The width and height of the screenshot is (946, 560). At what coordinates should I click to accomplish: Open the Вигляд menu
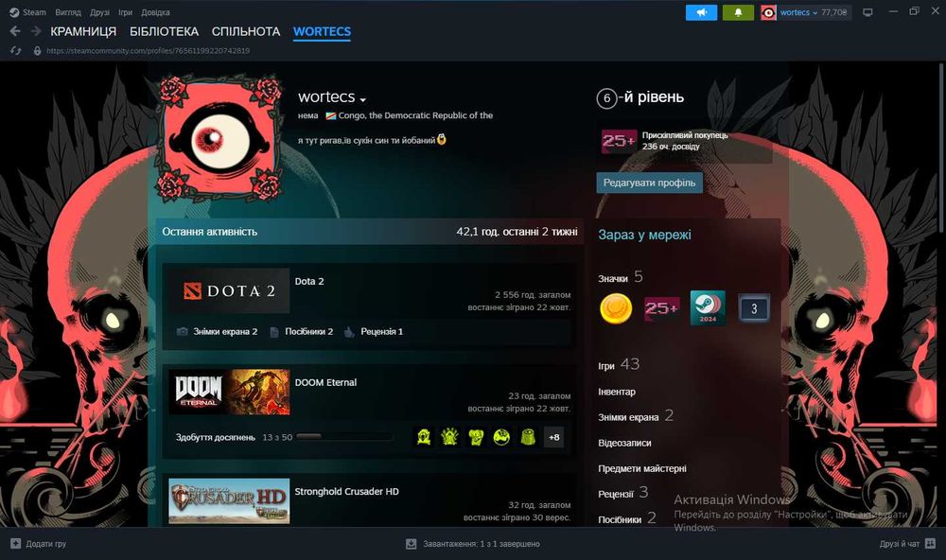point(67,12)
